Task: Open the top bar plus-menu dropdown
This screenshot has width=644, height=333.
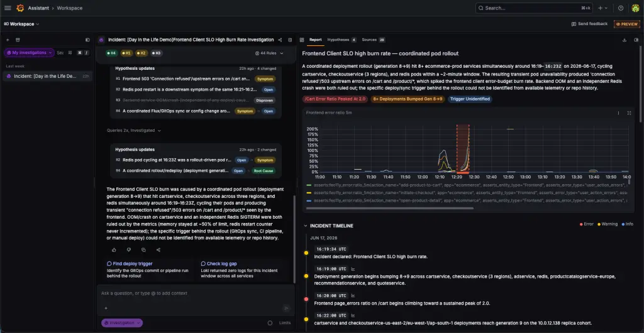Action: pos(603,8)
